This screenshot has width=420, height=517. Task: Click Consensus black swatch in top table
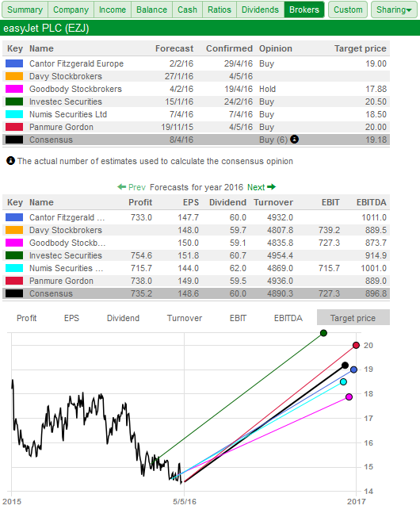point(14,140)
